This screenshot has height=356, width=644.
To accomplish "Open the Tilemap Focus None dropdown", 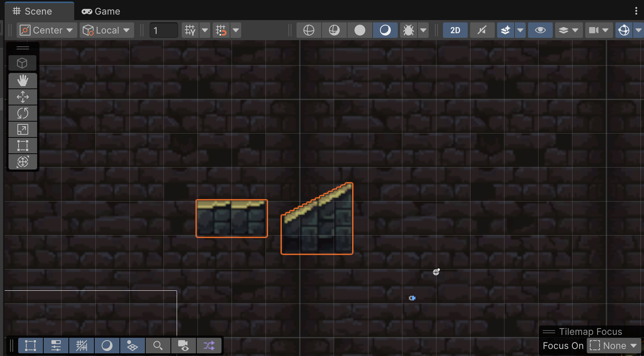I will pos(614,346).
